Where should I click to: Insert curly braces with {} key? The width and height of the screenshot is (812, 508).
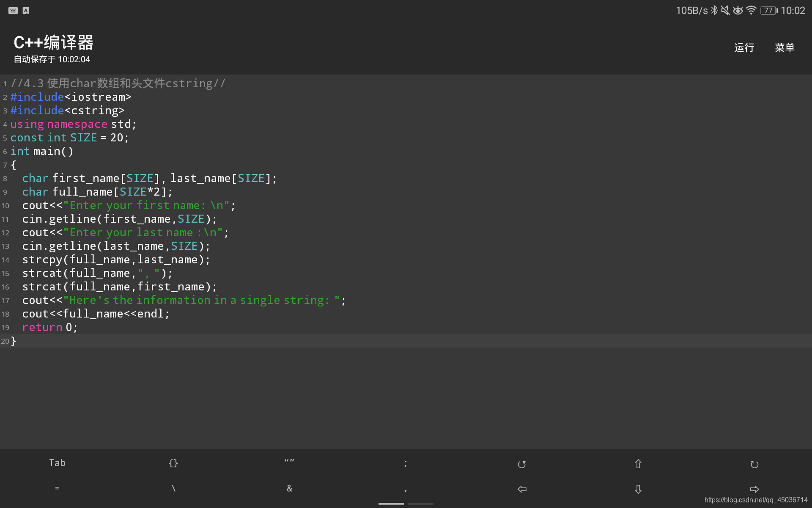coord(173,463)
